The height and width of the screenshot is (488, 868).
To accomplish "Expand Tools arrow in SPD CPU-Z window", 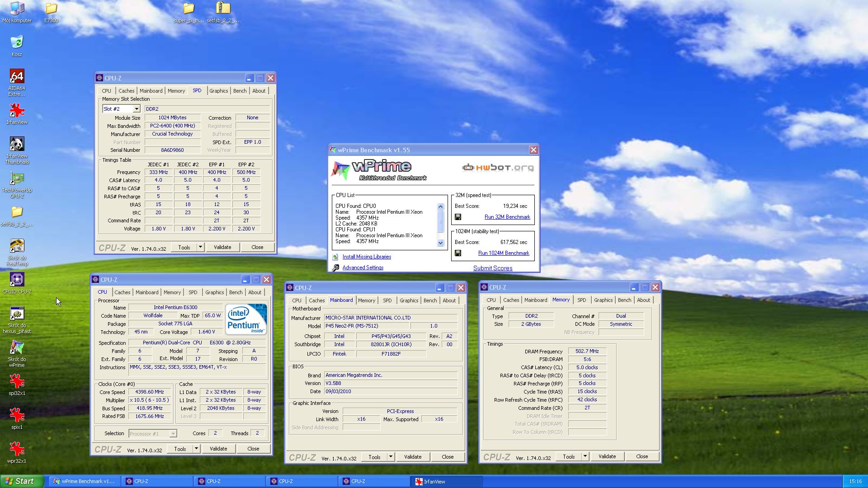I will pyautogui.click(x=200, y=247).
